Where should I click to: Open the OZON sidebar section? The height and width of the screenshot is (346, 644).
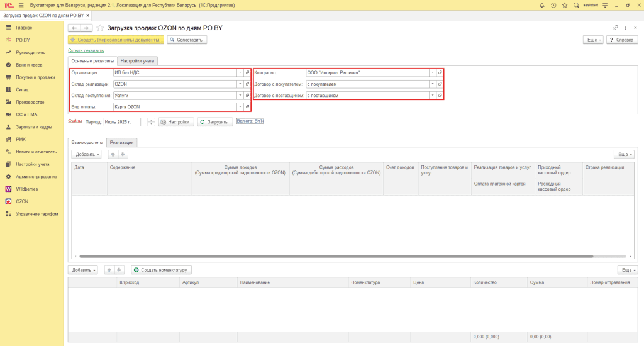22,201
